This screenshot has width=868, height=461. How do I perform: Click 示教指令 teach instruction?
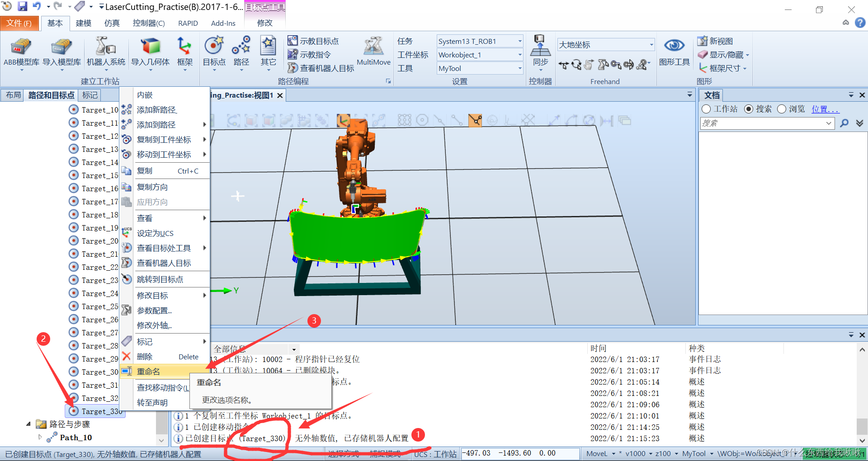coord(310,55)
